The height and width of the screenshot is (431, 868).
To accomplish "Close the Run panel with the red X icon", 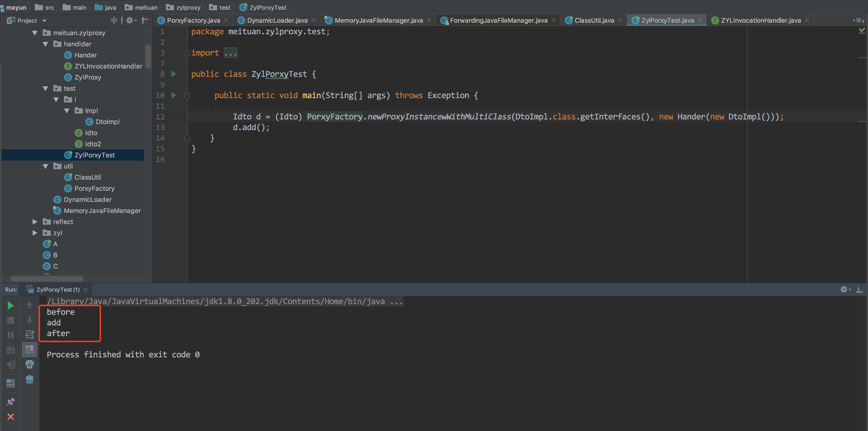I will [10, 416].
